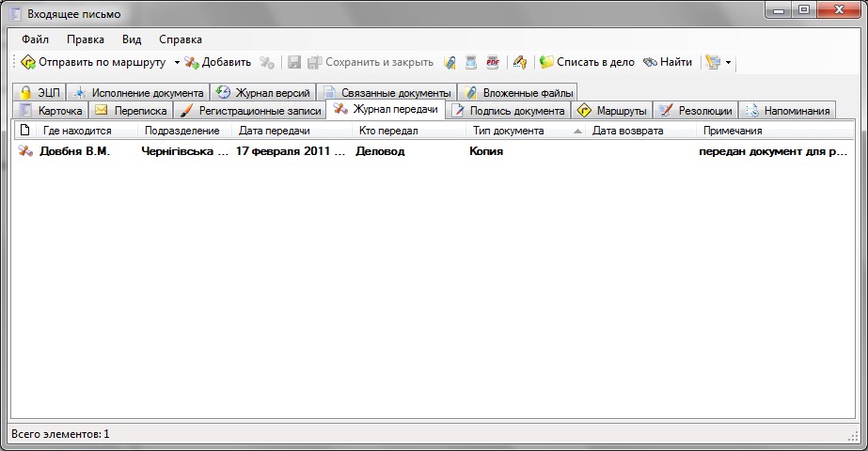Switch to the Резолюции tab

coord(695,111)
